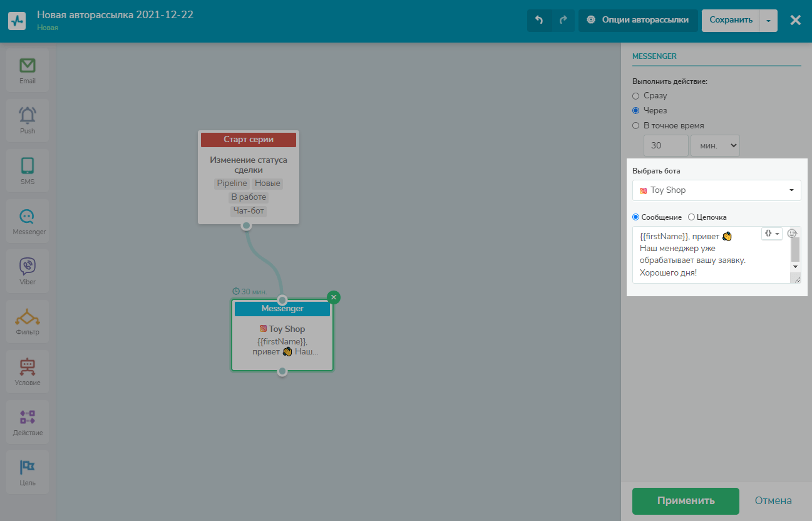Switch to the Цепочка radio option
The image size is (812, 521).
click(x=691, y=217)
